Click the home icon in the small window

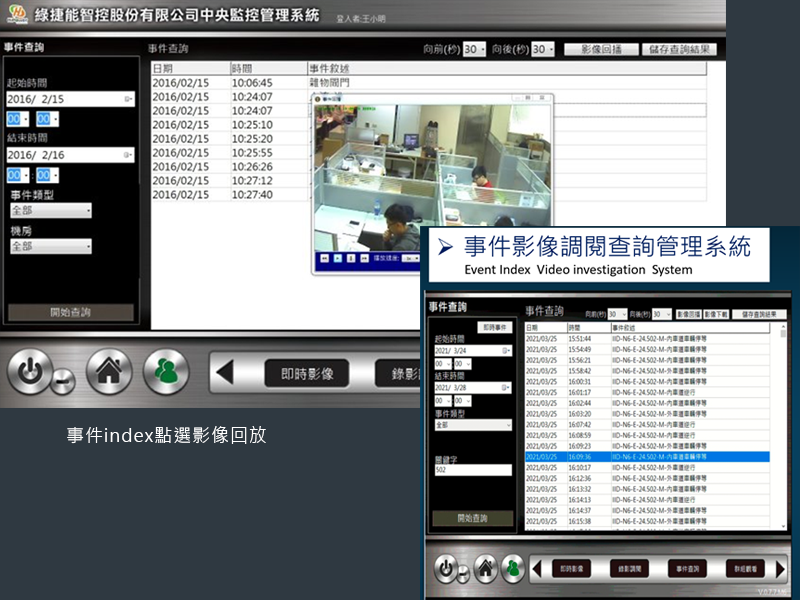coord(483,568)
